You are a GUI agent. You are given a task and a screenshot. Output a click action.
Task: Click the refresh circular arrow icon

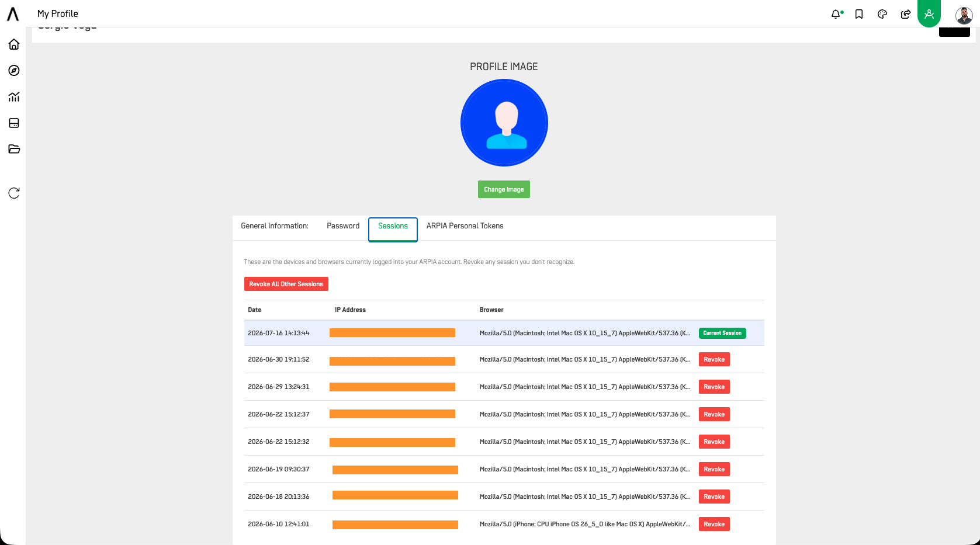pyautogui.click(x=14, y=193)
